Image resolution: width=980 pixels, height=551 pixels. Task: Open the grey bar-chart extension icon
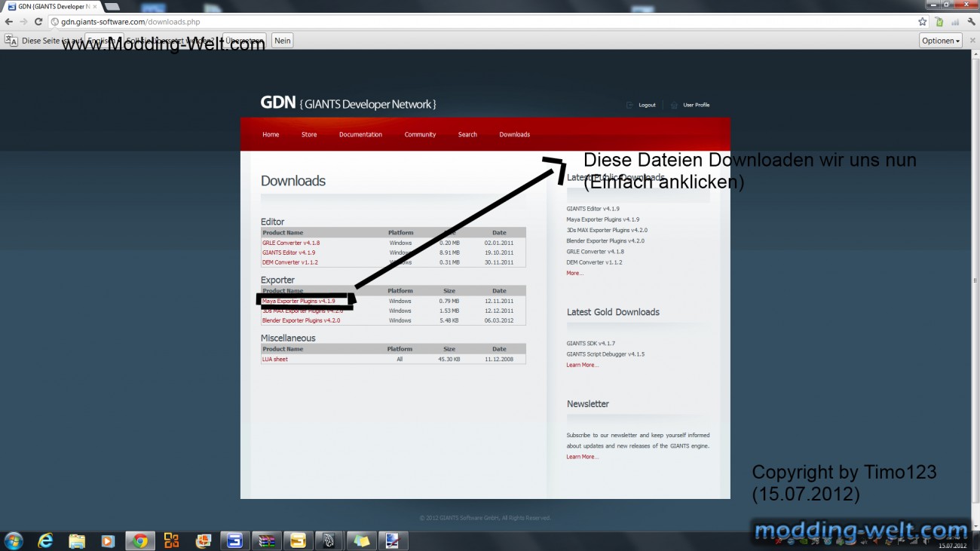(955, 22)
